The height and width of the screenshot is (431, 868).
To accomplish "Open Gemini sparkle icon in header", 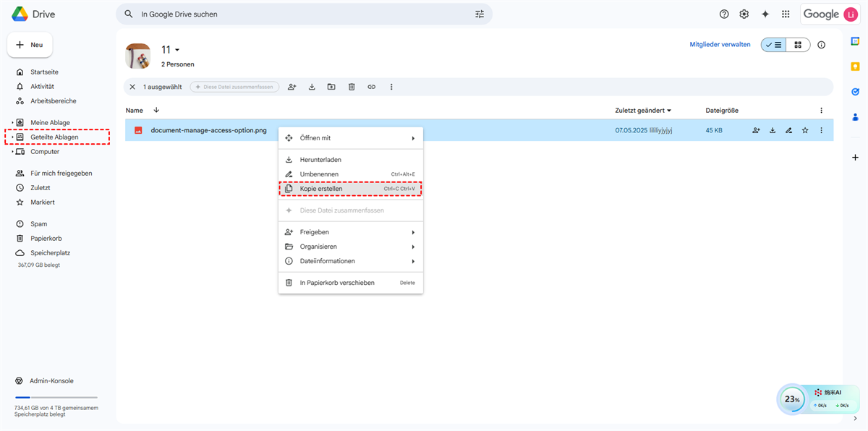I will pos(765,14).
